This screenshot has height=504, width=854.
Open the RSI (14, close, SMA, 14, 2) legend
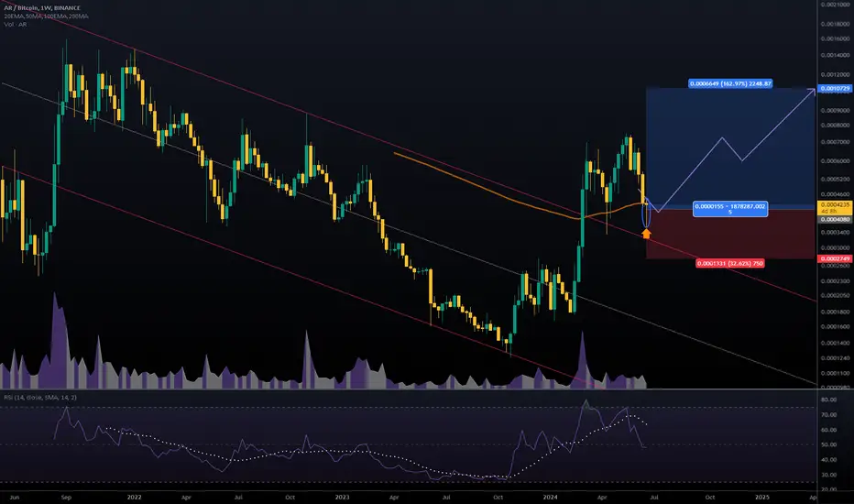click(40, 398)
